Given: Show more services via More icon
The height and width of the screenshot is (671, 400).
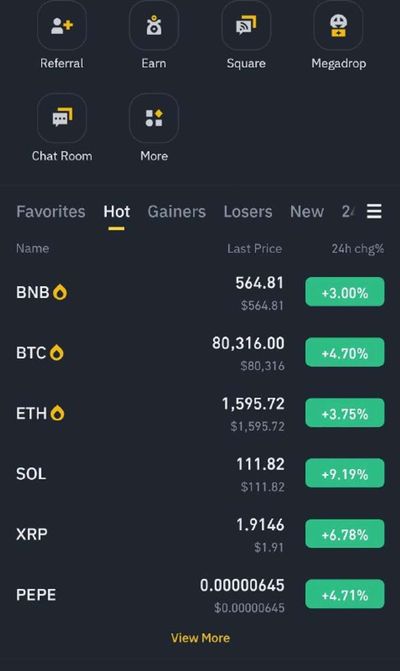Looking at the screenshot, I should pyautogui.click(x=154, y=118).
